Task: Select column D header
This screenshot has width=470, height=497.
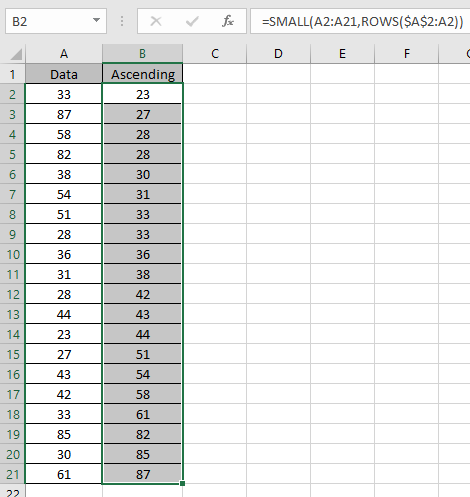Action: click(278, 53)
